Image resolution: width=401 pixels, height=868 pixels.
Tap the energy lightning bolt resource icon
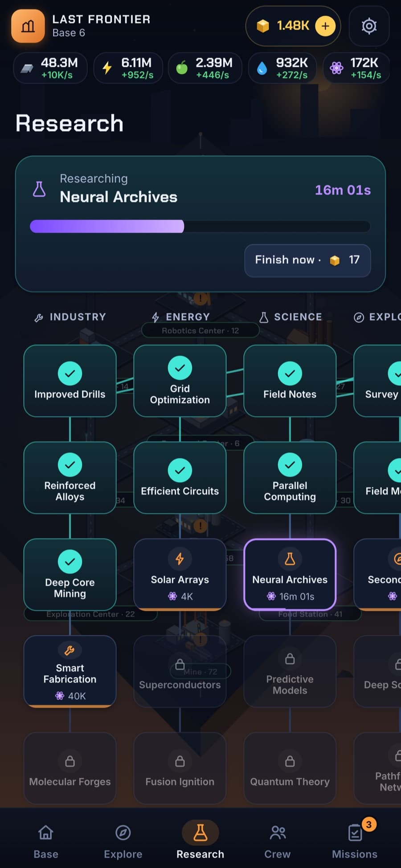click(x=107, y=68)
